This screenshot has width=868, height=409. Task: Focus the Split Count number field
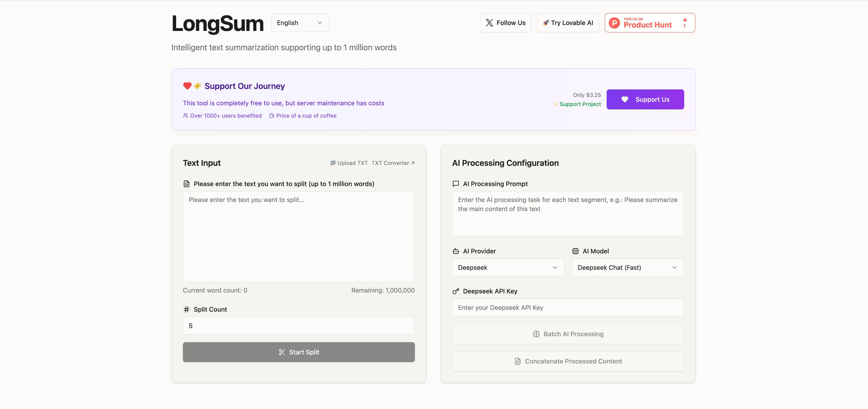pos(298,326)
